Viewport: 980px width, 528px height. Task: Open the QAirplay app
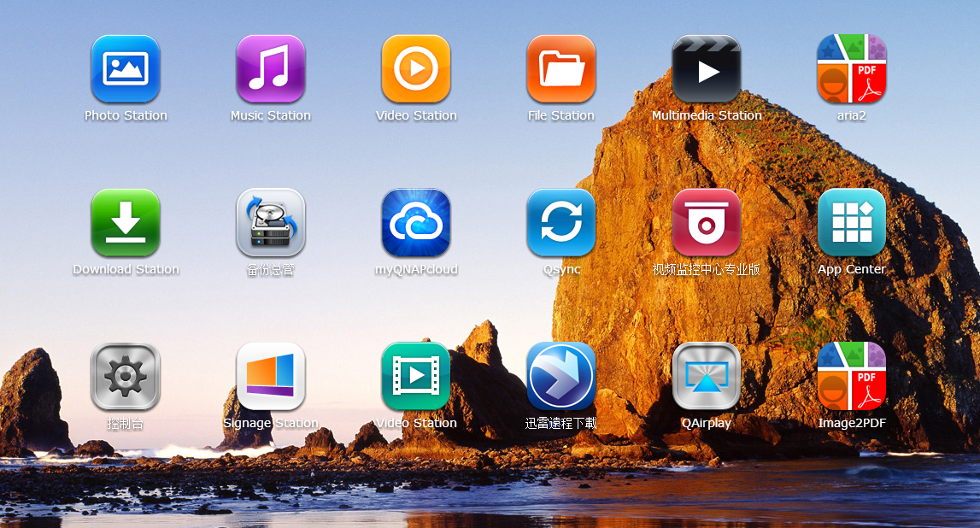(x=707, y=376)
